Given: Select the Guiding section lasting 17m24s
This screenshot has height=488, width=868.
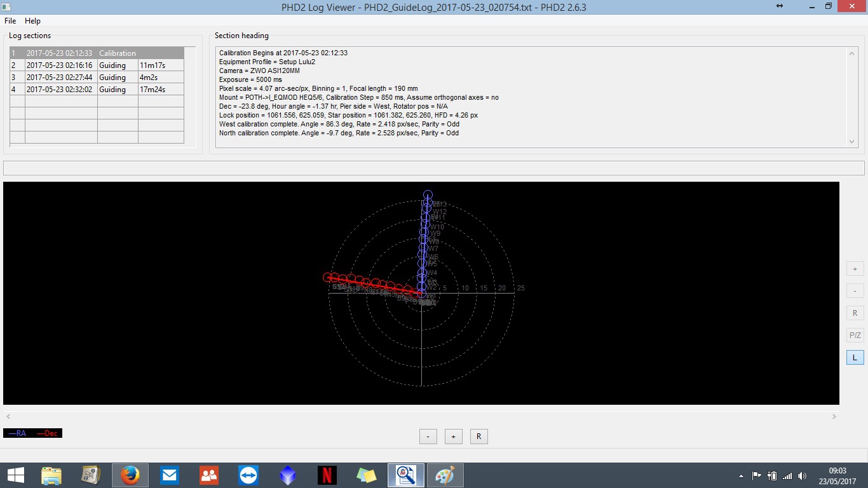Looking at the screenshot, I should (97, 90).
